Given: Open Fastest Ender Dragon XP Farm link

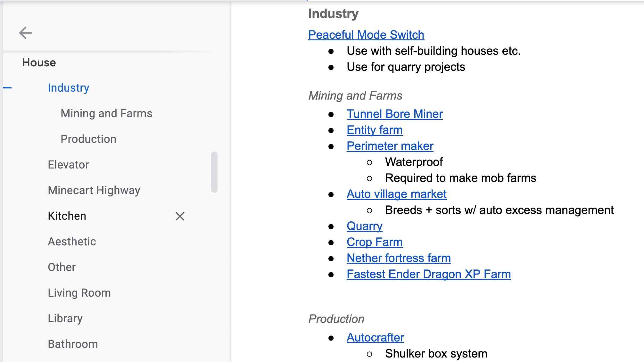Looking at the screenshot, I should 428,274.
